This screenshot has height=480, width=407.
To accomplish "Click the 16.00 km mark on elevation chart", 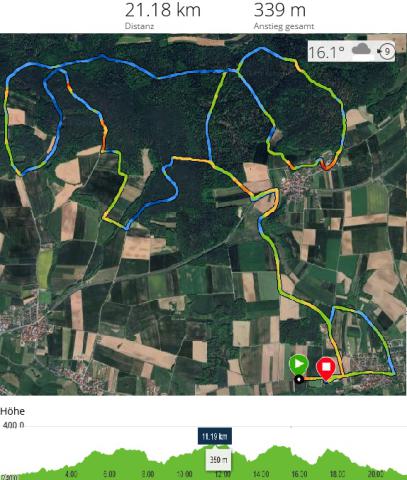I will pos(299,474).
